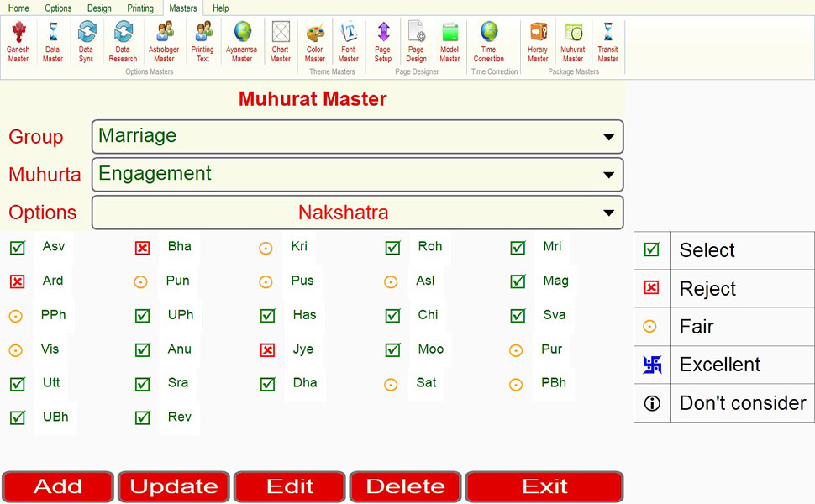Viewport: 815px width, 504px height.
Task: Choose the Excellent swastika legend icon
Action: coord(652,365)
